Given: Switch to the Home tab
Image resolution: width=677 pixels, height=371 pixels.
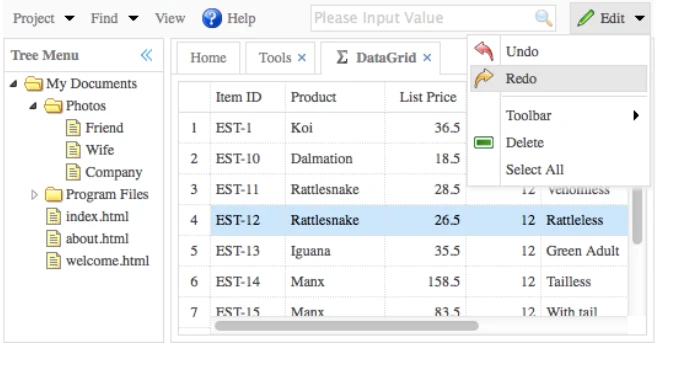Looking at the screenshot, I should click(208, 58).
